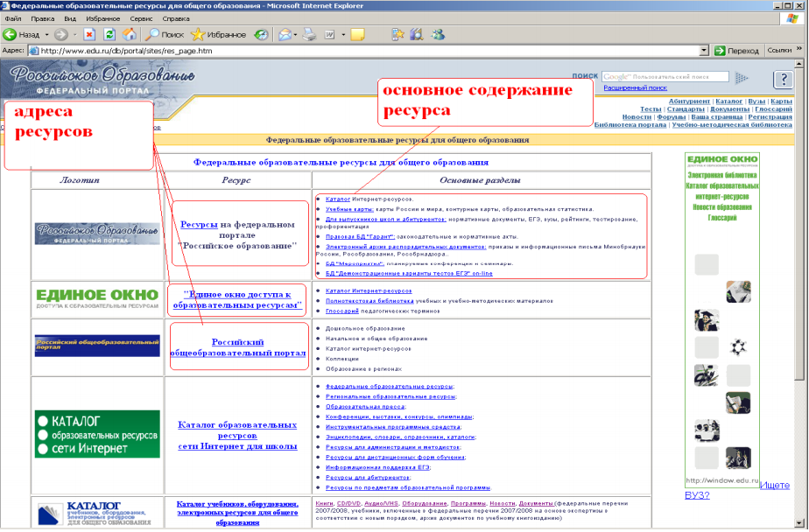
Task: Click the vertical scrollbar down arrow
Action: click(799, 522)
